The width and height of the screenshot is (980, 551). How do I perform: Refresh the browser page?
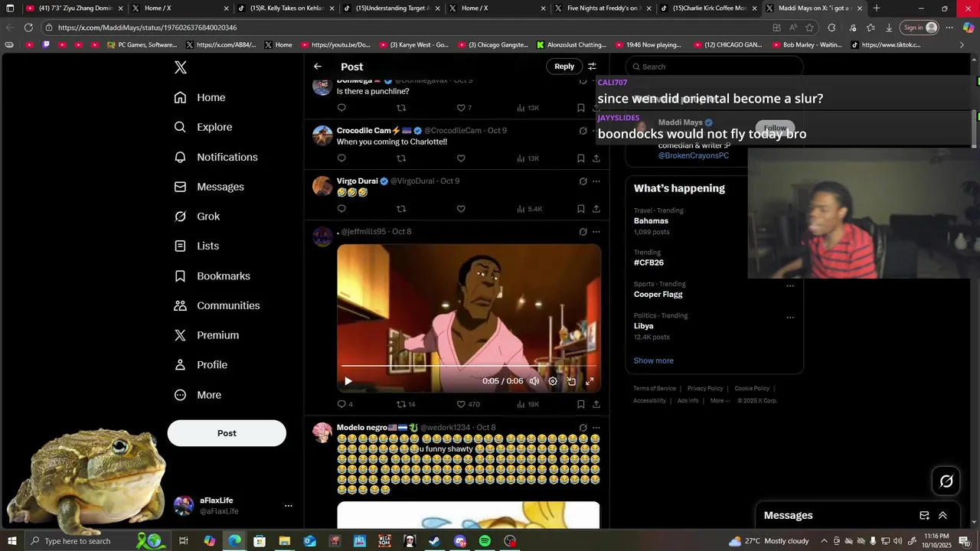[28, 28]
